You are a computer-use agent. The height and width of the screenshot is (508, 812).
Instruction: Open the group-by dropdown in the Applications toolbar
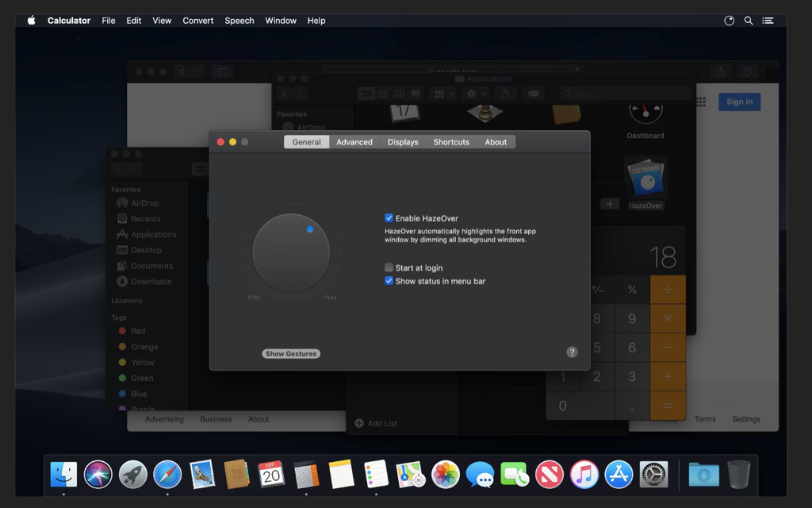pos(444,94)
